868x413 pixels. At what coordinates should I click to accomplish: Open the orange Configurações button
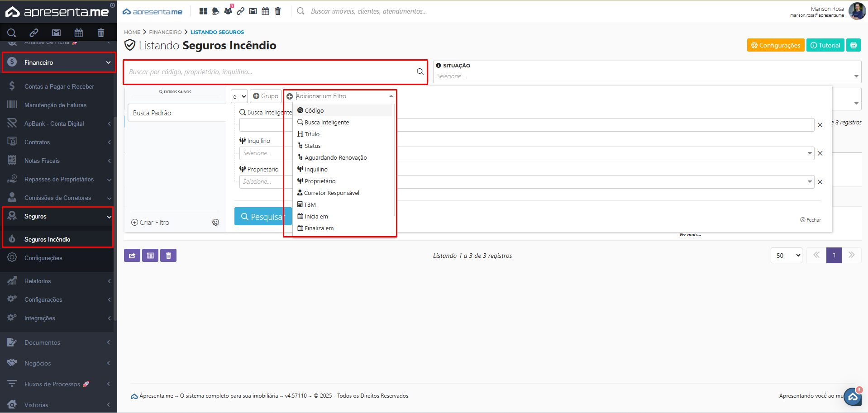[x=775, y=45]
